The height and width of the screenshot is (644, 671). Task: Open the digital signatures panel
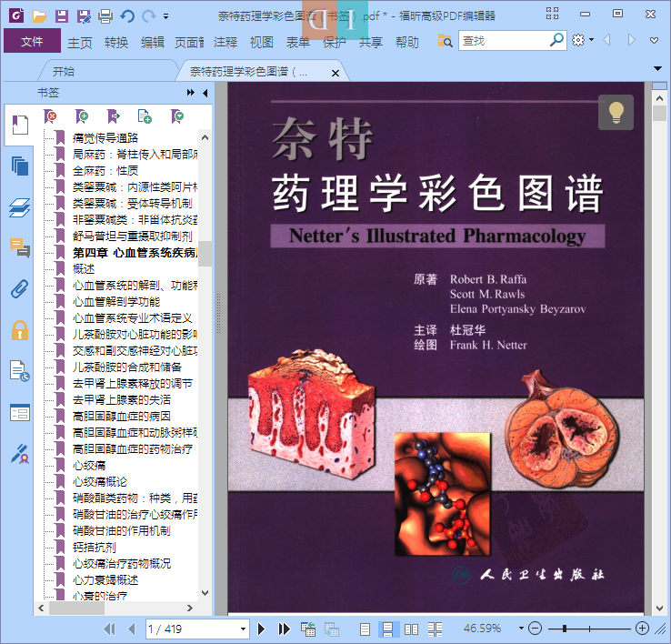[20, 454]
